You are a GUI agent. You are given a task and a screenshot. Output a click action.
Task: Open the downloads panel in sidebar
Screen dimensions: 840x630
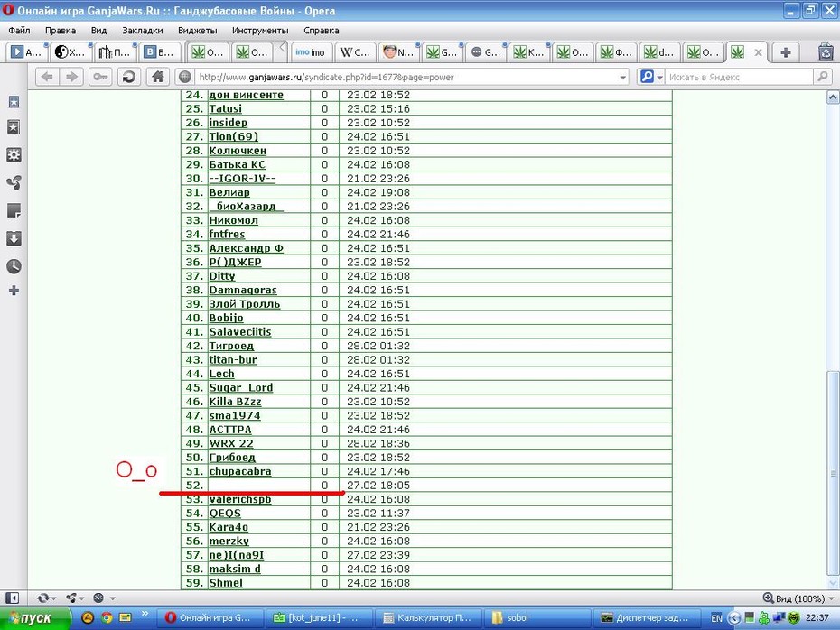pos(14,238)
